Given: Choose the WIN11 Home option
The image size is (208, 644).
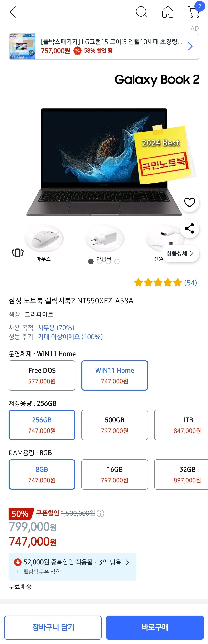Looking at the screenshot, I should [115, 375].
